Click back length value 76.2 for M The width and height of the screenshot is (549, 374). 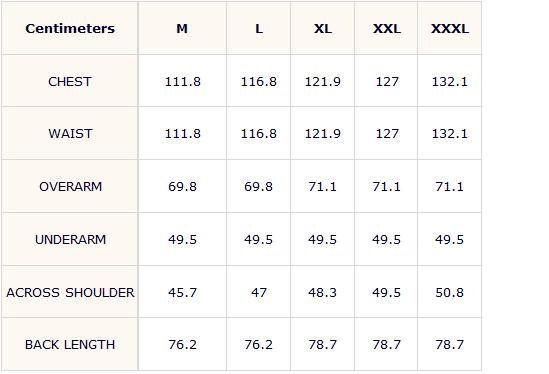pyautogui.click(x=182, y=345)
